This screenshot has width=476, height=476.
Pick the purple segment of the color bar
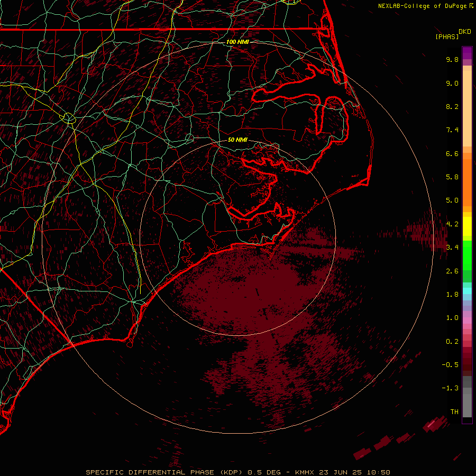pyautogui.click(x=467, y=53)
